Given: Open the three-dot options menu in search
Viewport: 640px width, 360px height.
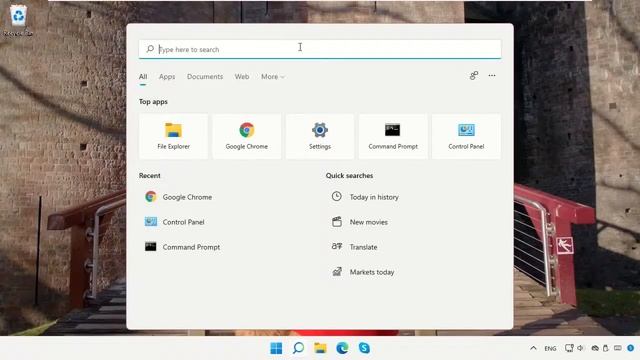Looking at the screenshot, I should [x=492, y=76].
